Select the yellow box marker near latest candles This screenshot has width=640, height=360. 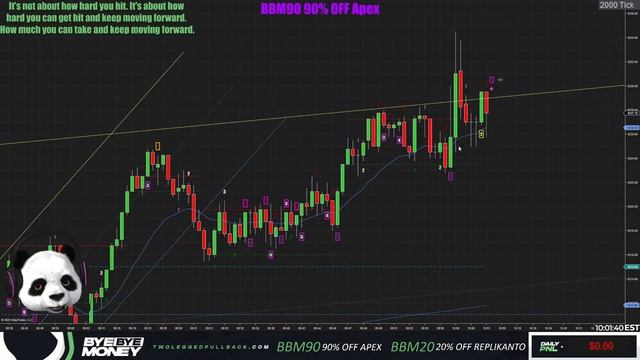click(481, 133)
